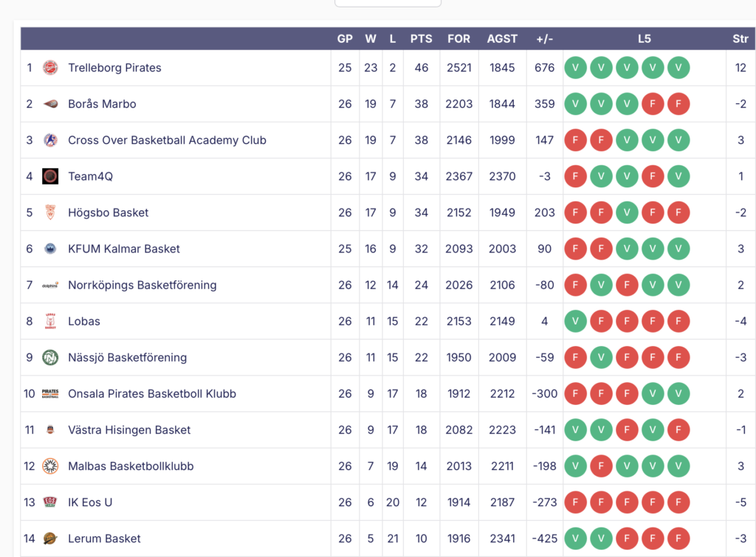
Task: Click Trelleborg Pirates' FOR value 2521
Action: point(459,67)
